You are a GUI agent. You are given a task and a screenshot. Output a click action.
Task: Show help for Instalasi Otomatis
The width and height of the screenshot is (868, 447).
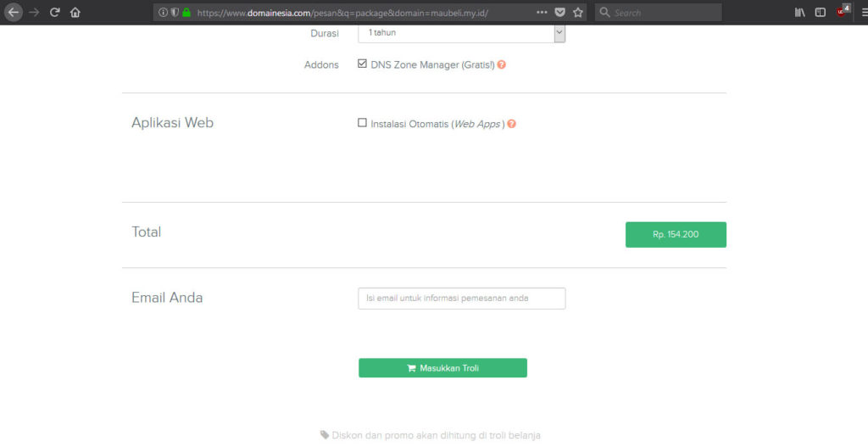pos(511,124)
